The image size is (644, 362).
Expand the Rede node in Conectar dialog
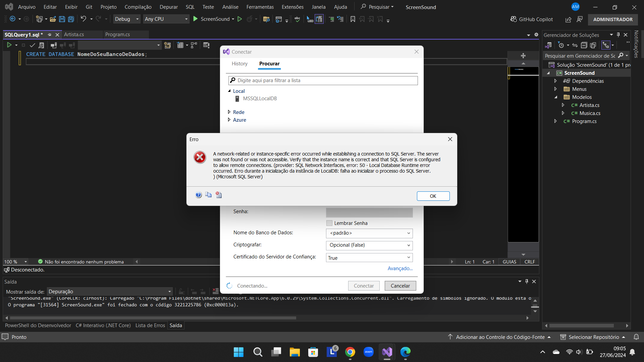[229, 112]
